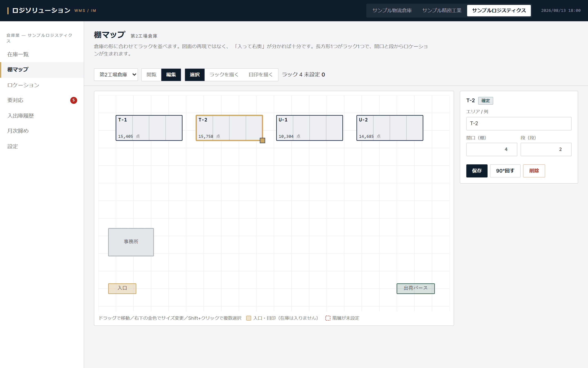588x368 pixels.
Task: Click the red 5 badge on 要対応
Action: pos(74,100)
